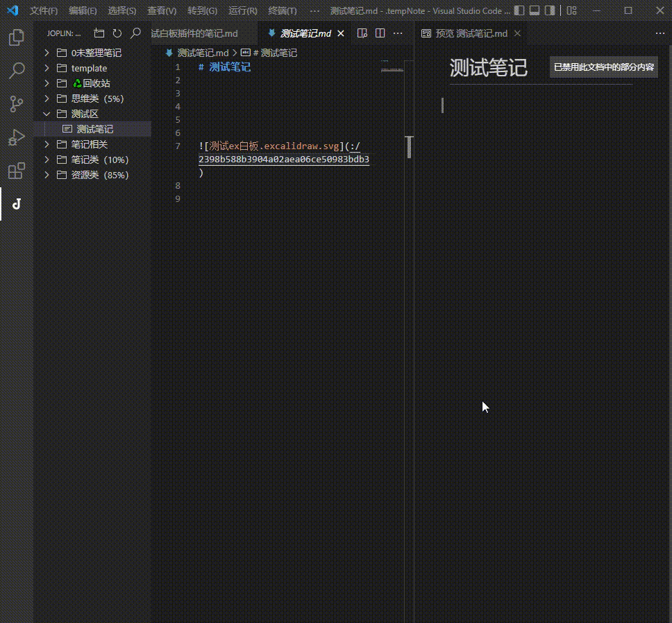Open preview to the side icon
Image resolution: width=672 pixels, height=623 pixels.
(362, 33)
